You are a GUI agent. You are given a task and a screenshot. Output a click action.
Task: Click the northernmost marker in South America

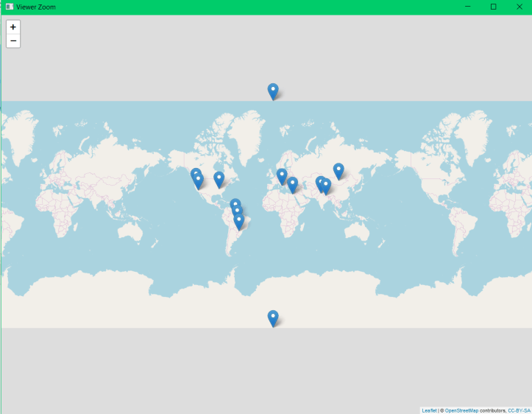(235, 205)
